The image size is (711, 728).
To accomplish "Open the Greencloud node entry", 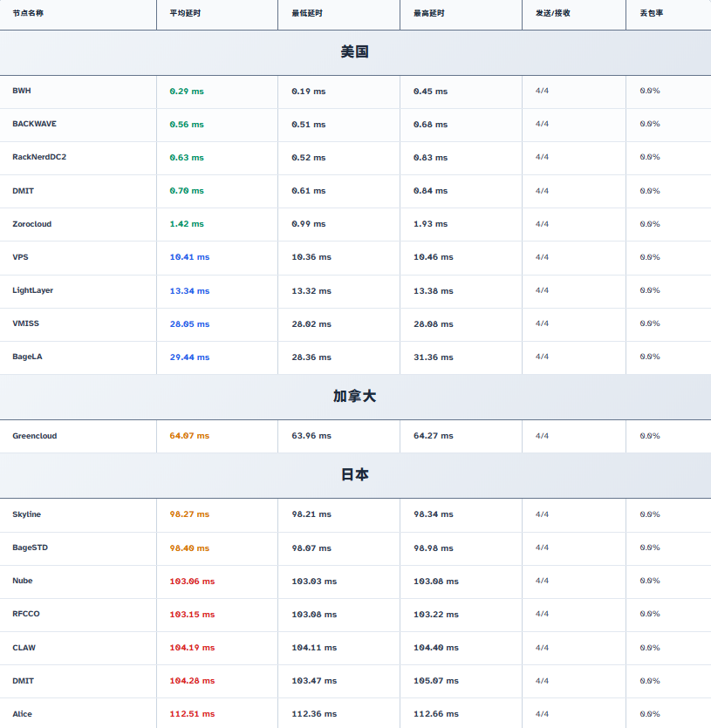I will [x=34, y=436].
